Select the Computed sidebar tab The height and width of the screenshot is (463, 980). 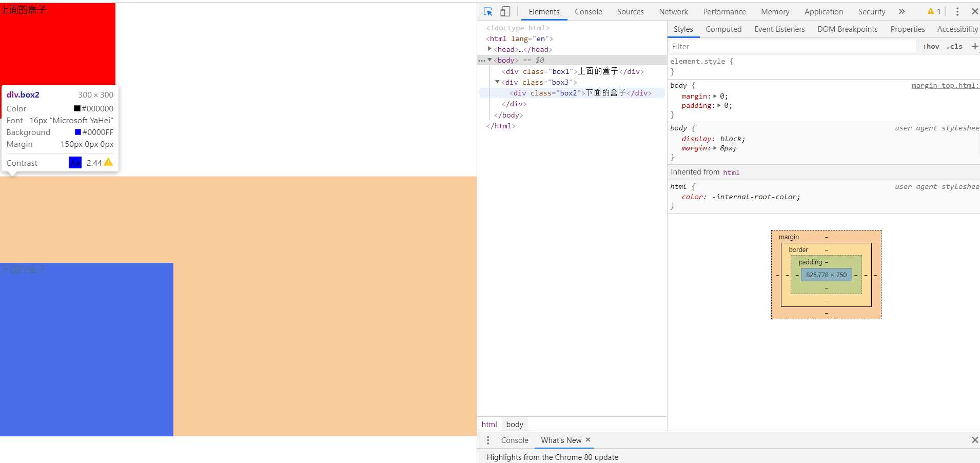click(723, 29)
